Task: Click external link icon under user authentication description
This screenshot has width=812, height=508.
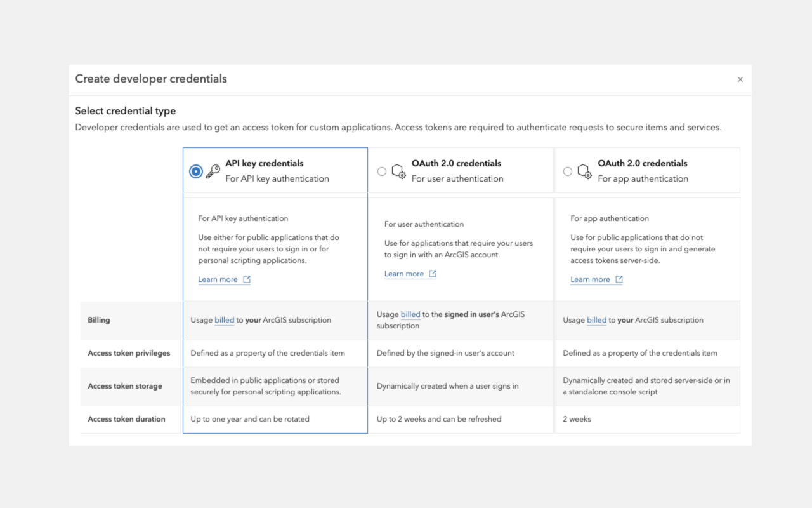Action: pos(433,274)
